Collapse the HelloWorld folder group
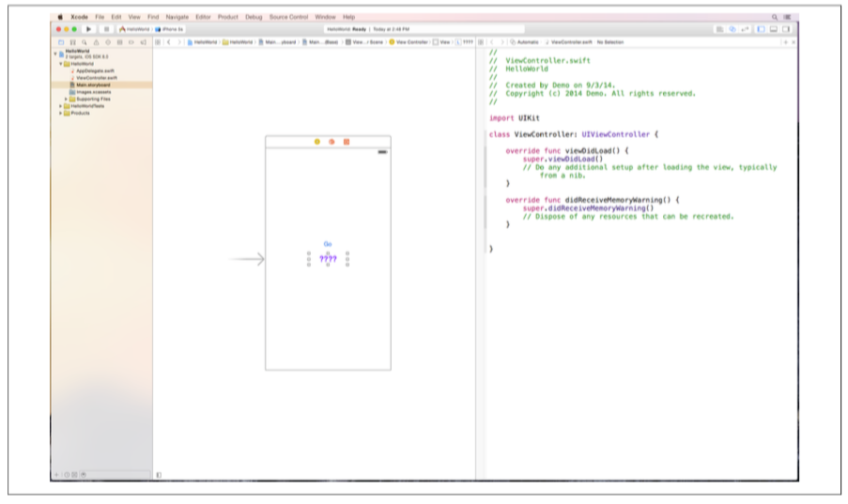848x504 pixels. (x=61, y=64)
